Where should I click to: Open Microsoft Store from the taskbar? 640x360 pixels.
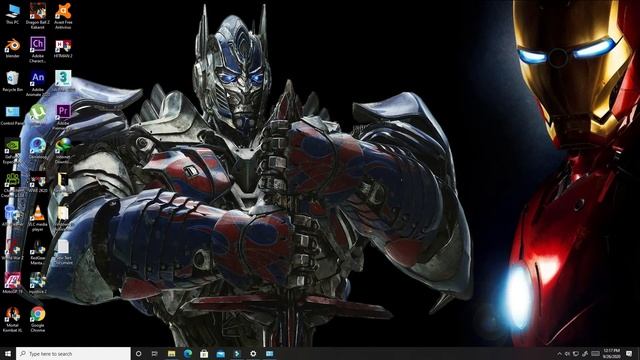(x=204, y=353)
